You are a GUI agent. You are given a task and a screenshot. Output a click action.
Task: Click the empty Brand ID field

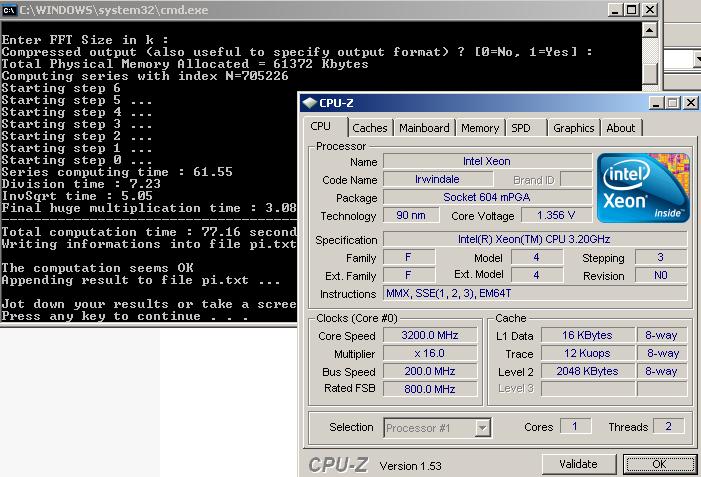(x=576, y=179)
